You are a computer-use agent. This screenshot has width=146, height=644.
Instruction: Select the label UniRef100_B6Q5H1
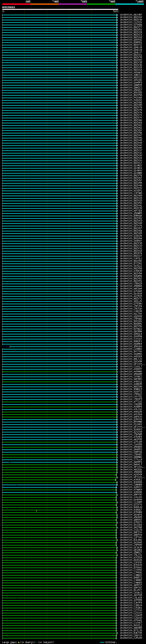coord(131,324)
